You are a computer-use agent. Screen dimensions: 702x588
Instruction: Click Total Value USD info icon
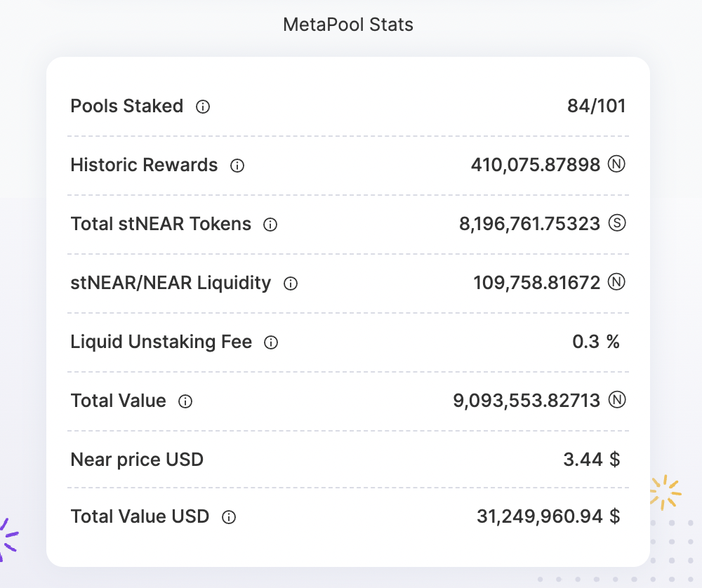pos(229,517)
